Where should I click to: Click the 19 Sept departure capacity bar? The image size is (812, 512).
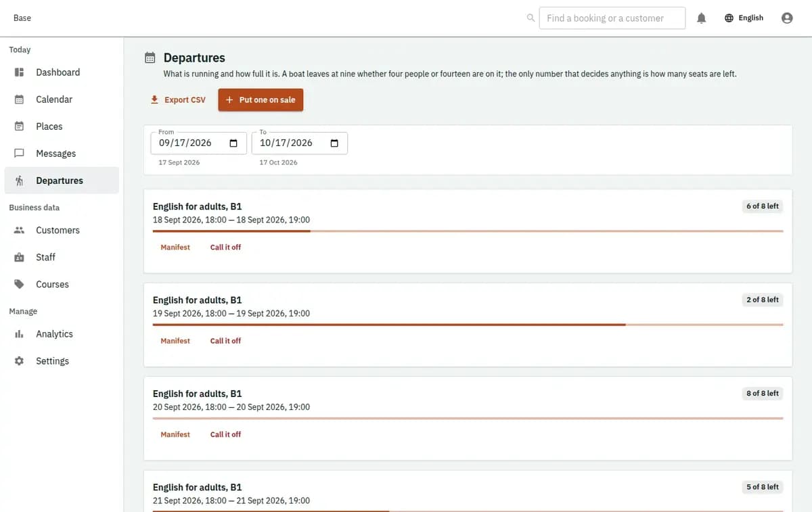[x=468, y=325]
